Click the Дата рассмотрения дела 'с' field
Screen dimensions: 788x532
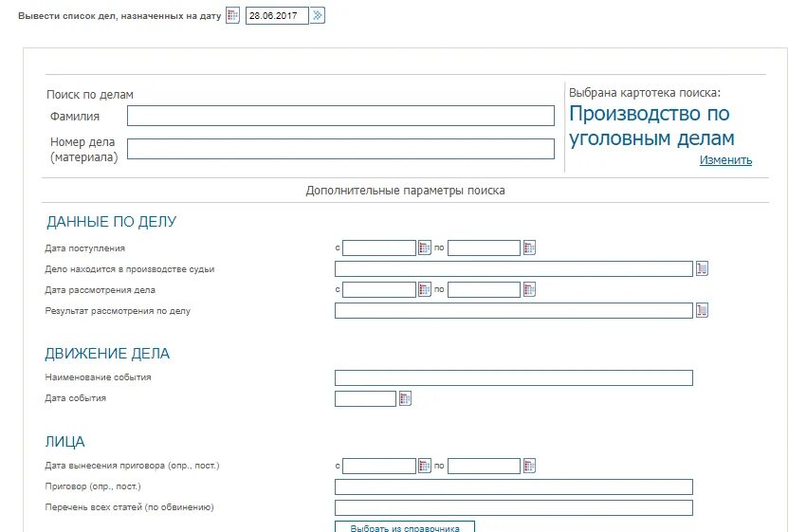coord(379,289)
